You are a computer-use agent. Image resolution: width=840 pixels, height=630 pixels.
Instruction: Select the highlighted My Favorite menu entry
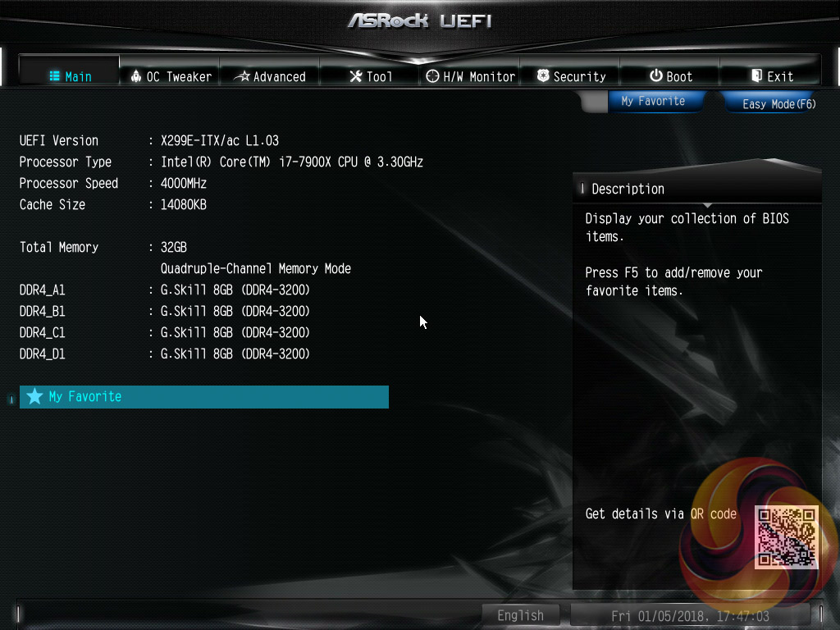204,397
